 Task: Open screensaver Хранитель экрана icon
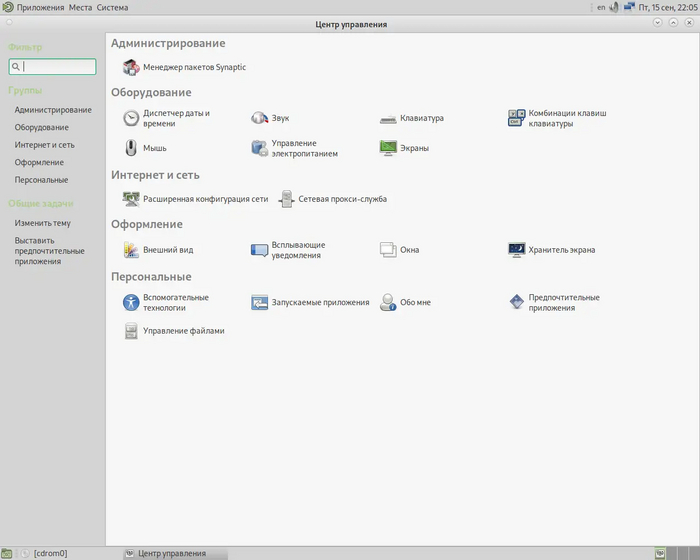pyautogui.click(x=517, y=250)
